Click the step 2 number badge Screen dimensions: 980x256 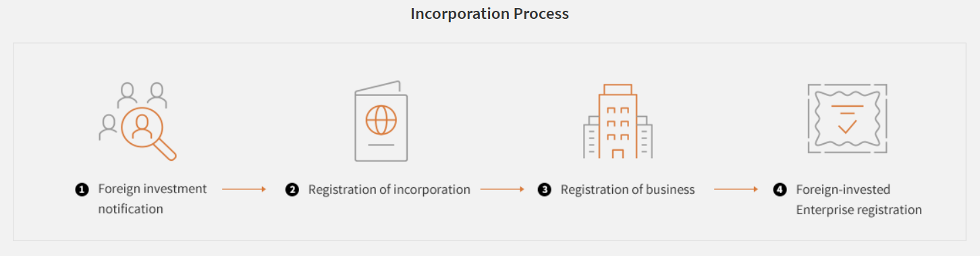(292, 190)
